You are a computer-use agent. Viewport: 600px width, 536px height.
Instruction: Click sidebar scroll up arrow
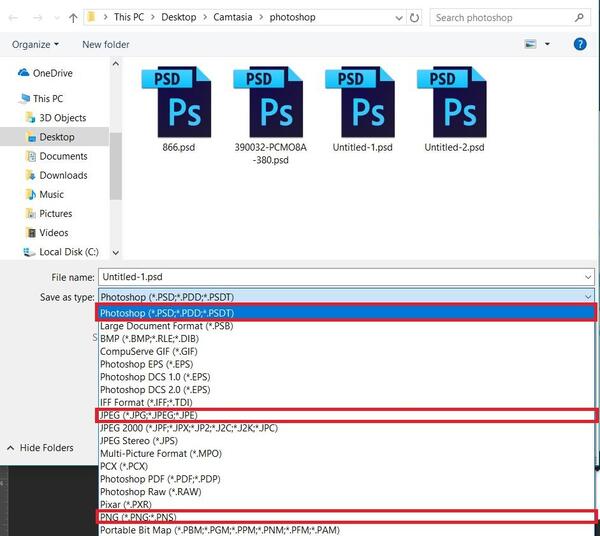[116, 64]
